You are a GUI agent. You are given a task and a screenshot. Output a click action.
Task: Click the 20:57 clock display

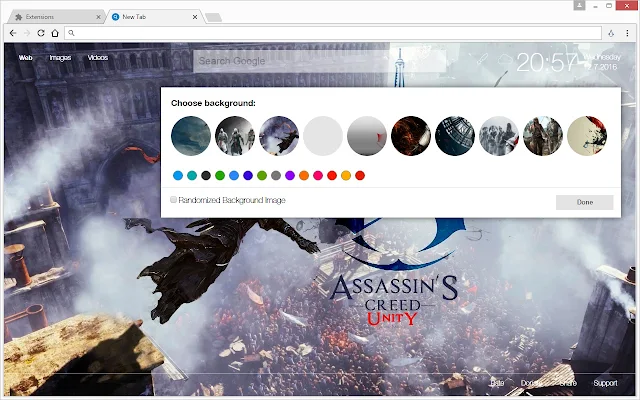547,62
